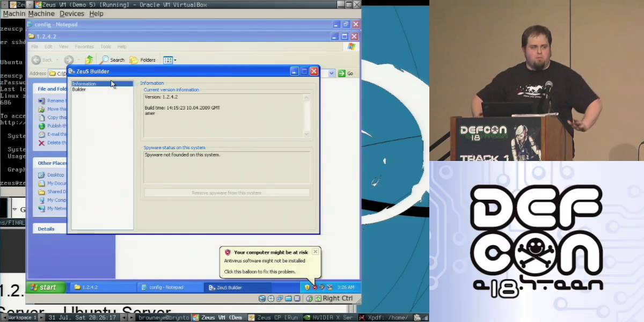Switch to config - Notepad taskbar button
Image resolution: width=644 pixels, height=322 pixels.
170,287
